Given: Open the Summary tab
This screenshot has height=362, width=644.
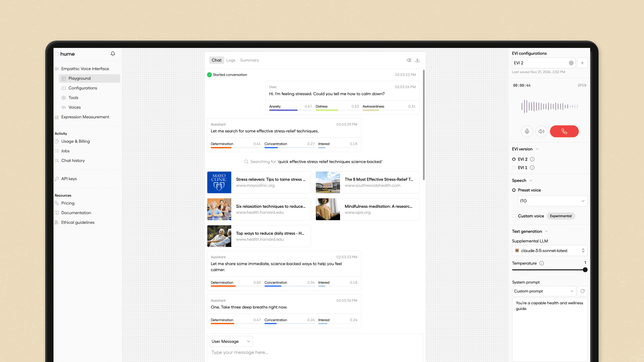Looking at the screenshot, I should point(249,60).
